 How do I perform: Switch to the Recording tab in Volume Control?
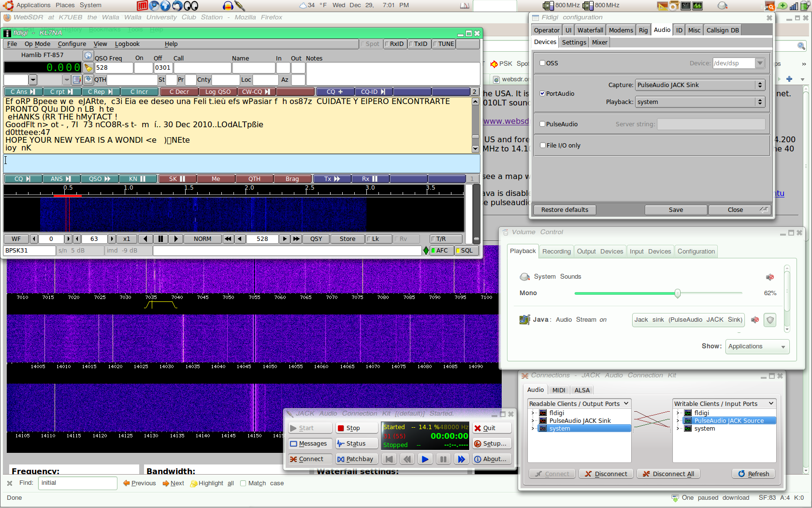point(556,251)
